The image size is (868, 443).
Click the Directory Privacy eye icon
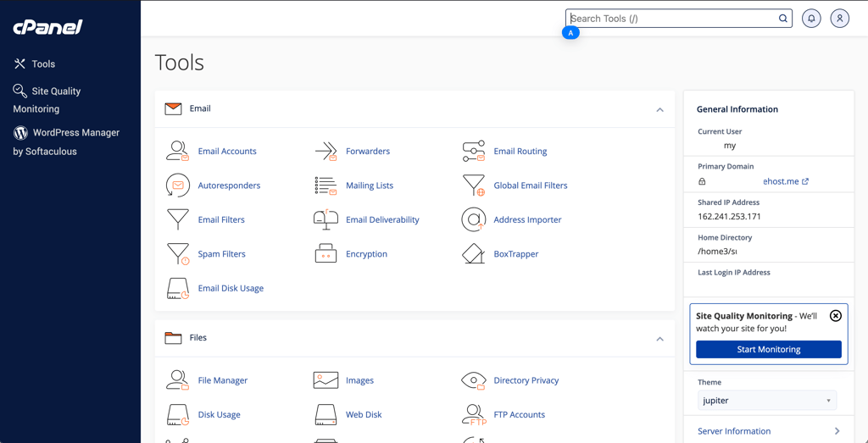473,380
